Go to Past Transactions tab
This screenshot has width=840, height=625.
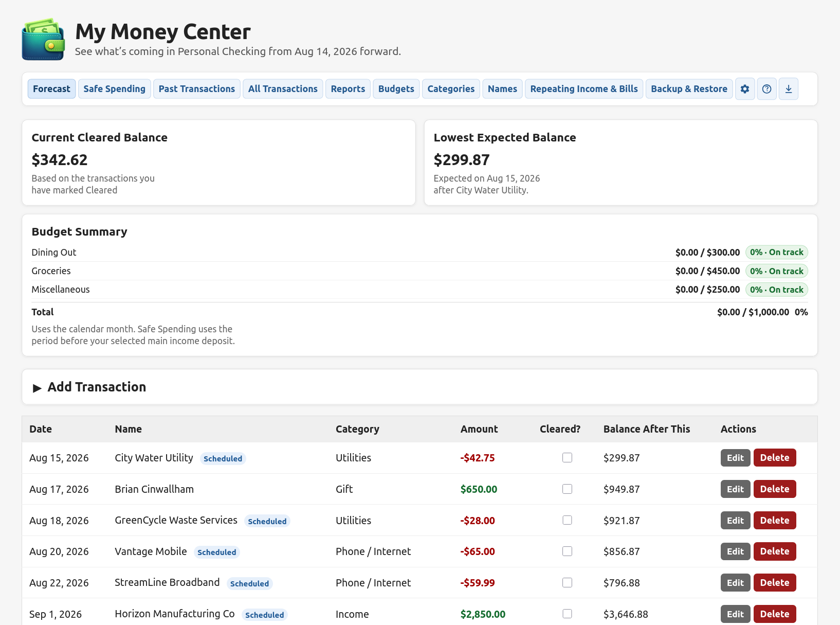197,89
